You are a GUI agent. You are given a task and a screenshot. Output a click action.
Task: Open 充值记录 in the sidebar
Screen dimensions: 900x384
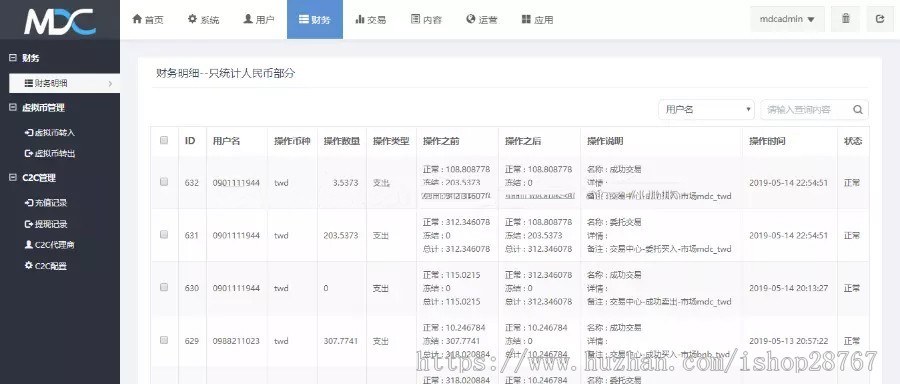[x=46, y=203]
